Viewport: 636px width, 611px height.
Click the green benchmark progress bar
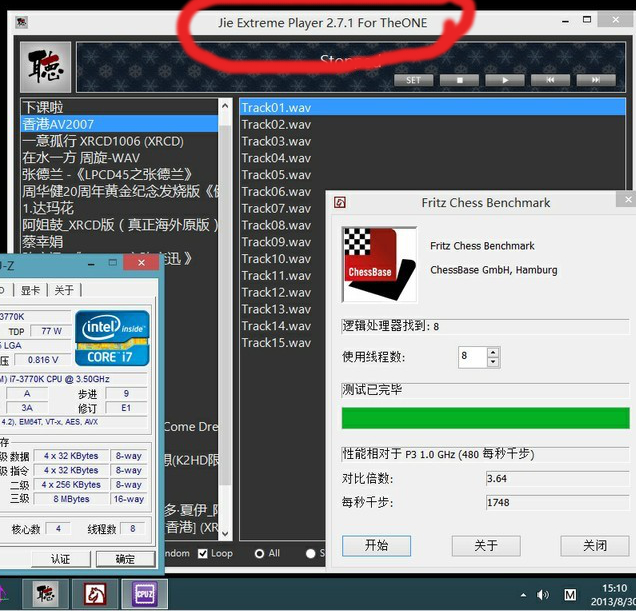(x=486, y=418)
